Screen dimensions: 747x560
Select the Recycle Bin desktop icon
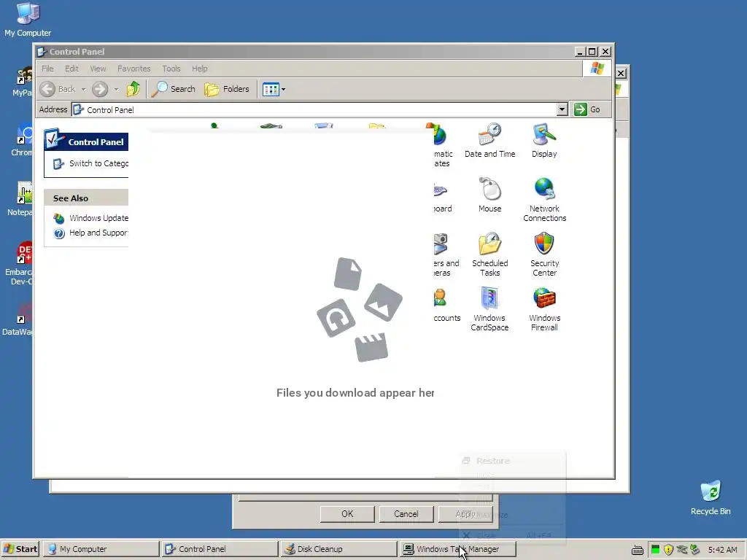tap(711, 497)
